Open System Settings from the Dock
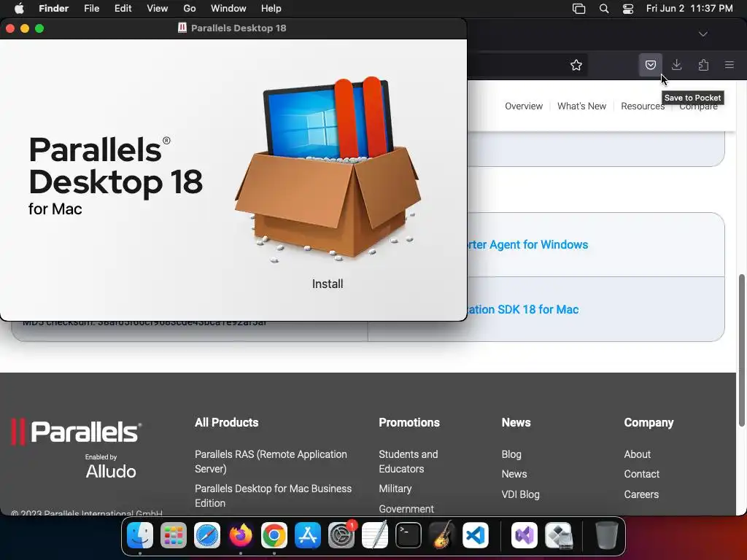The image size is (747, 560). click(341, 535)
